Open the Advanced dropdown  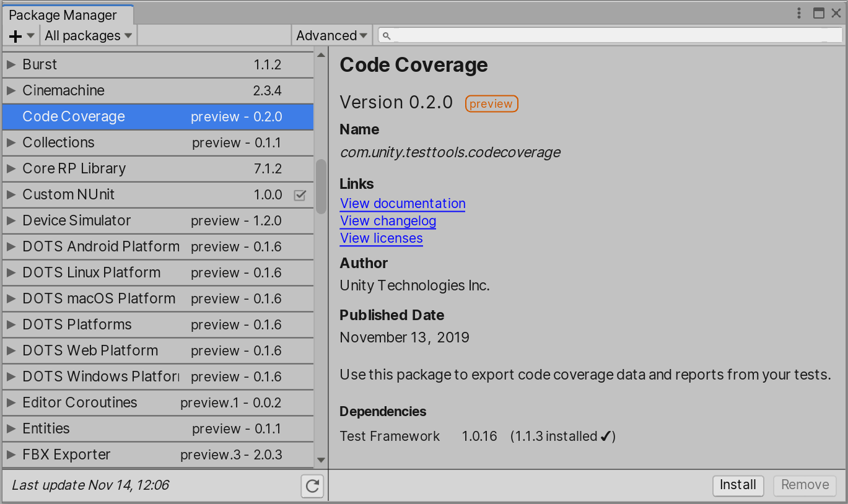(332, 36)
